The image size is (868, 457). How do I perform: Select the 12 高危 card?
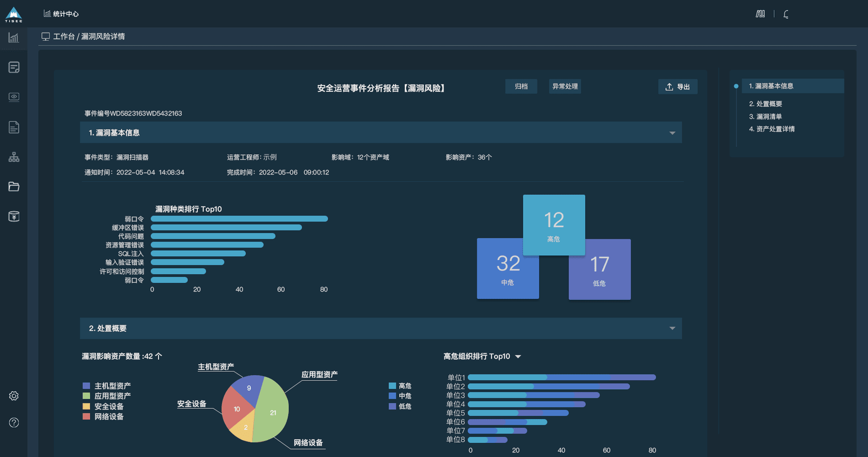[x=554, y=225]
